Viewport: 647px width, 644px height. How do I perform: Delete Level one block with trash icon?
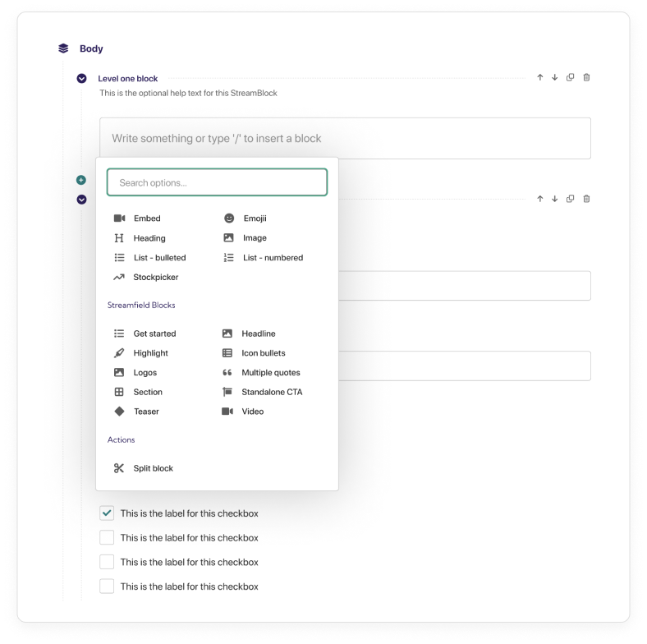click(586, 78)
